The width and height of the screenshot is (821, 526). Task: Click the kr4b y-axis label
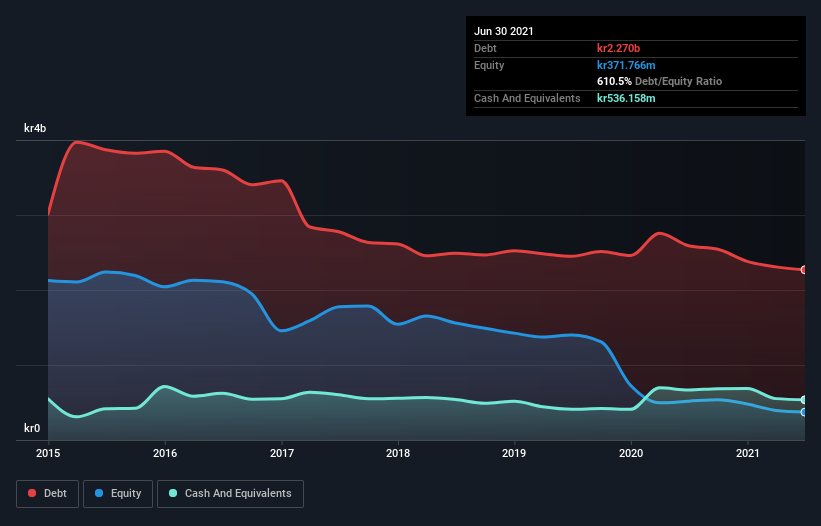(35, 129)
